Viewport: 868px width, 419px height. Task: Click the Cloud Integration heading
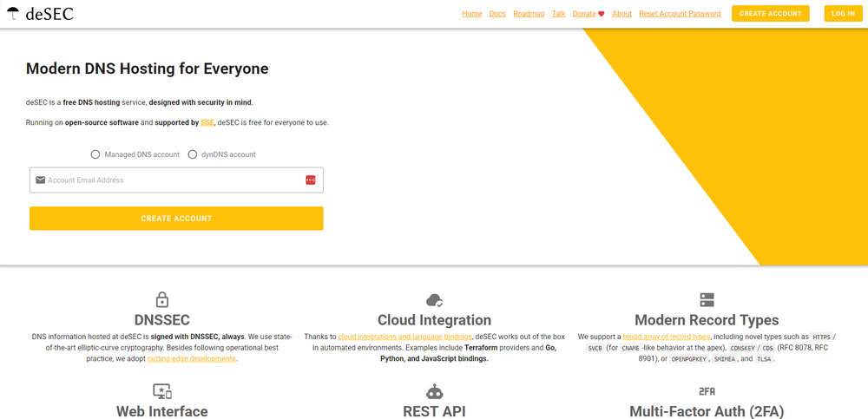click(x=435, y=320)
